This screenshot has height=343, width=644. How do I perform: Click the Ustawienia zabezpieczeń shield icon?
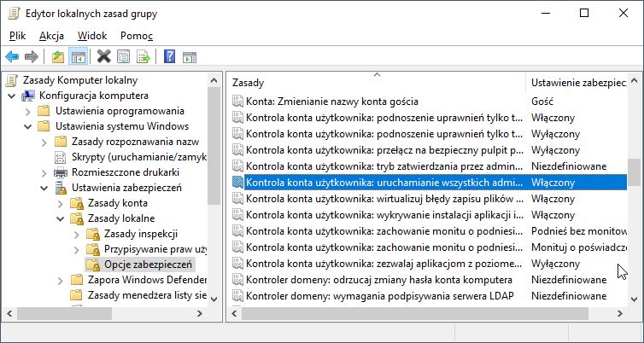[x=61, y=188]
